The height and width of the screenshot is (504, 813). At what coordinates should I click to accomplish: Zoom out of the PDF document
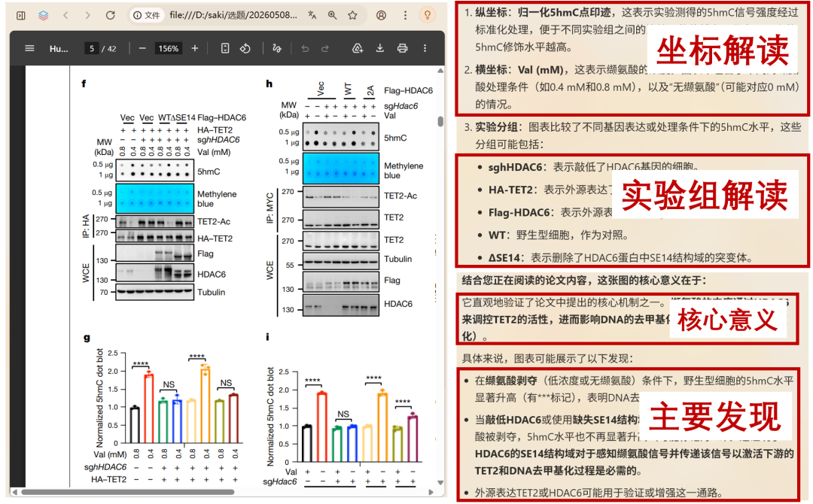tap(142, 48)
